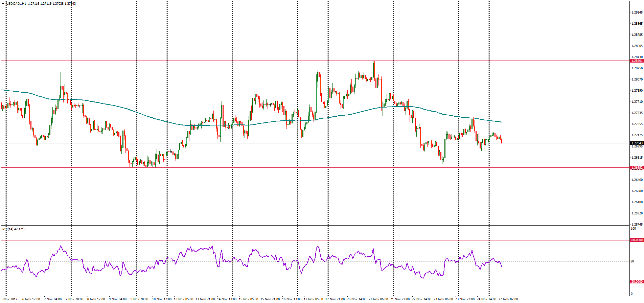This screenshot has width=644, height=303.
Task: Select the red 1.26652 support price tag
Action: pos(637,168)
